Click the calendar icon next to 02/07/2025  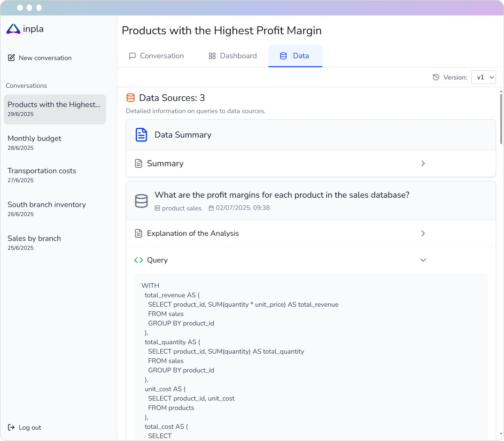[x=211, y=208]
